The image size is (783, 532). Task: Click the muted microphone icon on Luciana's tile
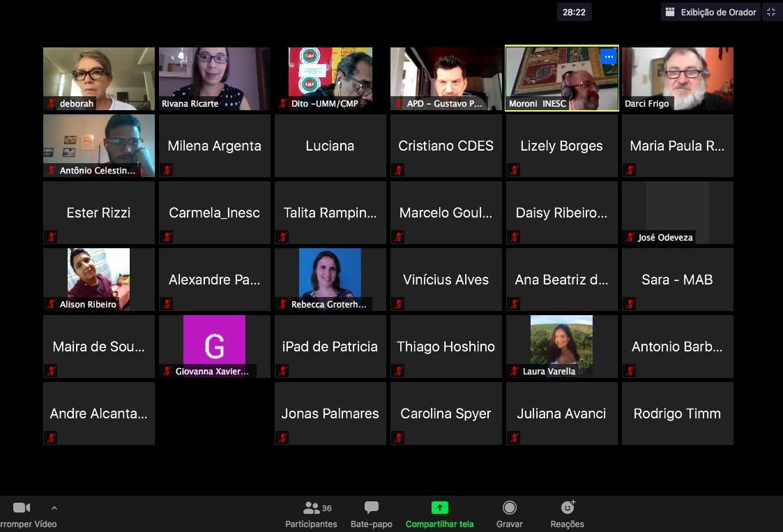282,170
